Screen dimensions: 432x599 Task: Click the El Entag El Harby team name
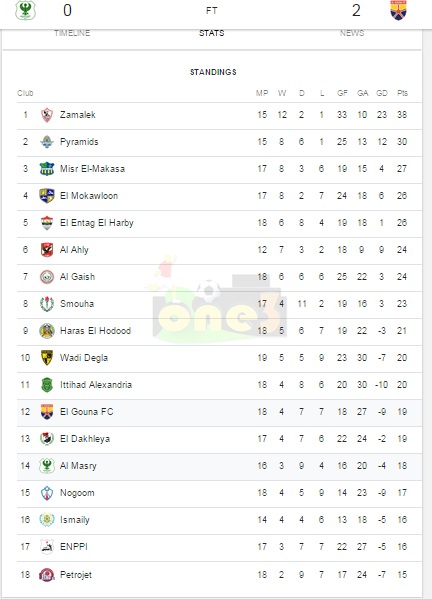(x=97, y=223)
